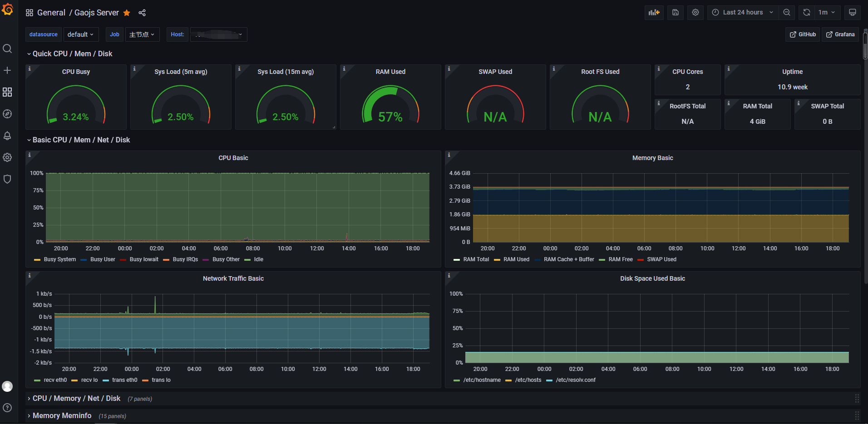
Task: Open the Configuration gear in sidebar
Action: point(7,157)
